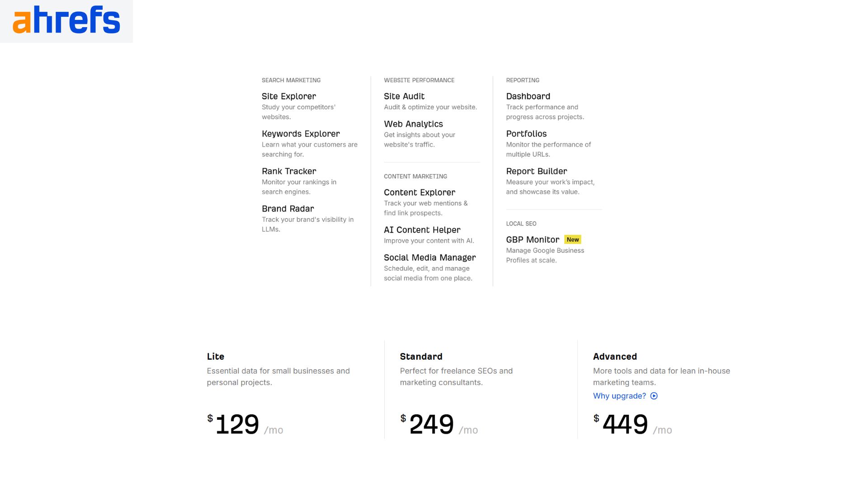
Task: Open Report Builder
Action: [536, 171]
